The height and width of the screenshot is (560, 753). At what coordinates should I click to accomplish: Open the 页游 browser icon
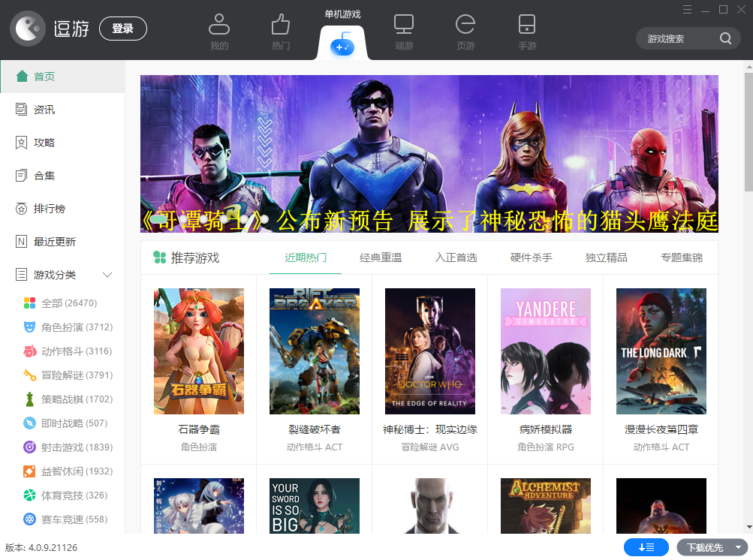465,26
